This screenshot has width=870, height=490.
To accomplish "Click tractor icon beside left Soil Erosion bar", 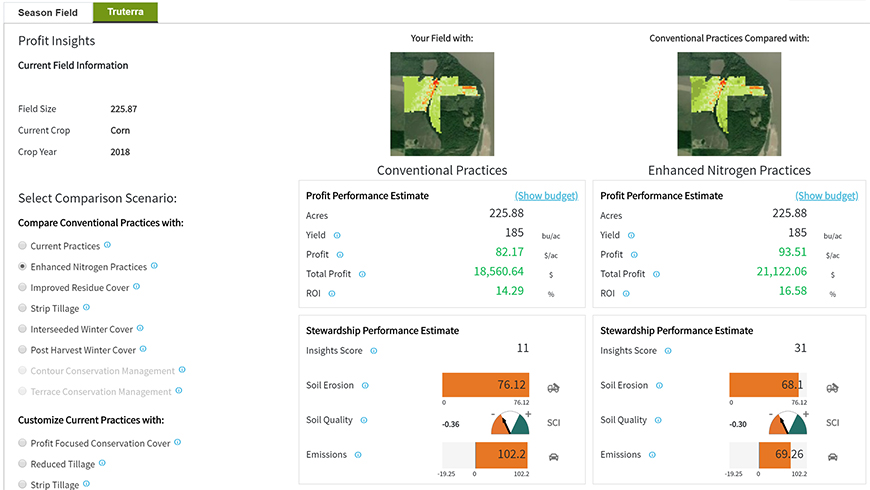I will pyautogui.click(x=553, y=386).
